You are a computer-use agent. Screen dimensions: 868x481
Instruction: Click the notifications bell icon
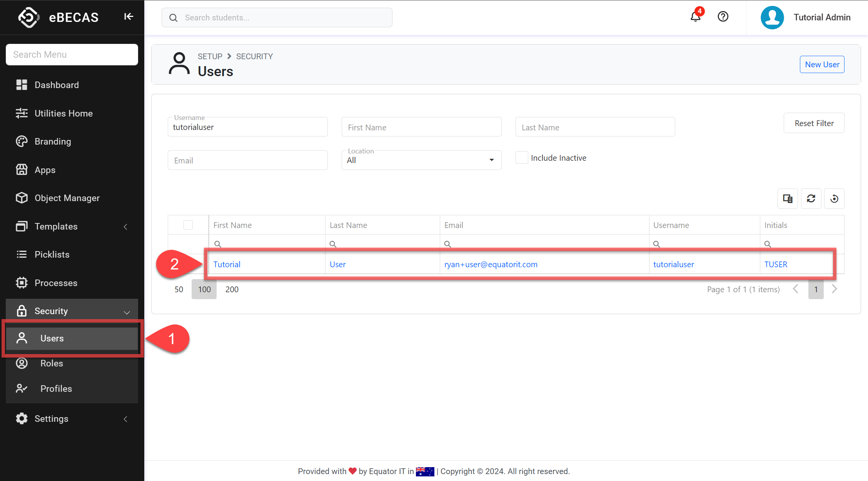point(695,17)
